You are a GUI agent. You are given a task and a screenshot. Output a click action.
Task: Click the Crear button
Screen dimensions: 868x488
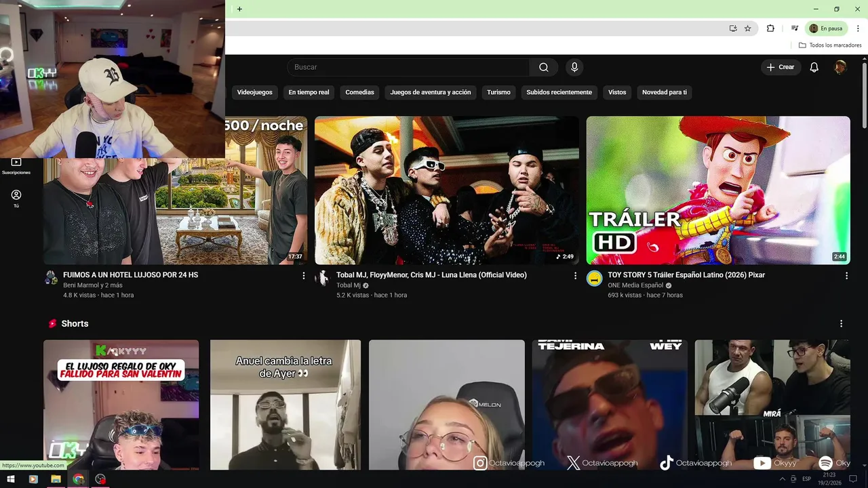pyautogui.click(x=781, y=67)
